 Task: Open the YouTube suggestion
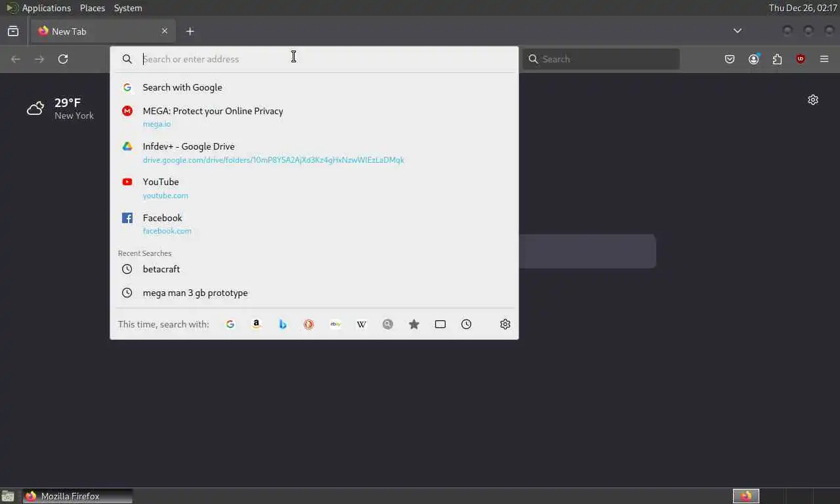click(x=314, y=188)
